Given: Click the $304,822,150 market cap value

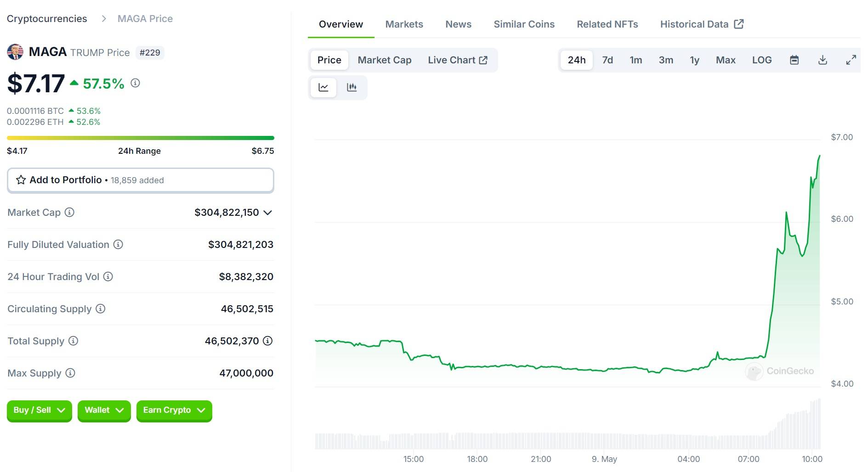Looking at the screenshot, I should [x=227, y=213].
